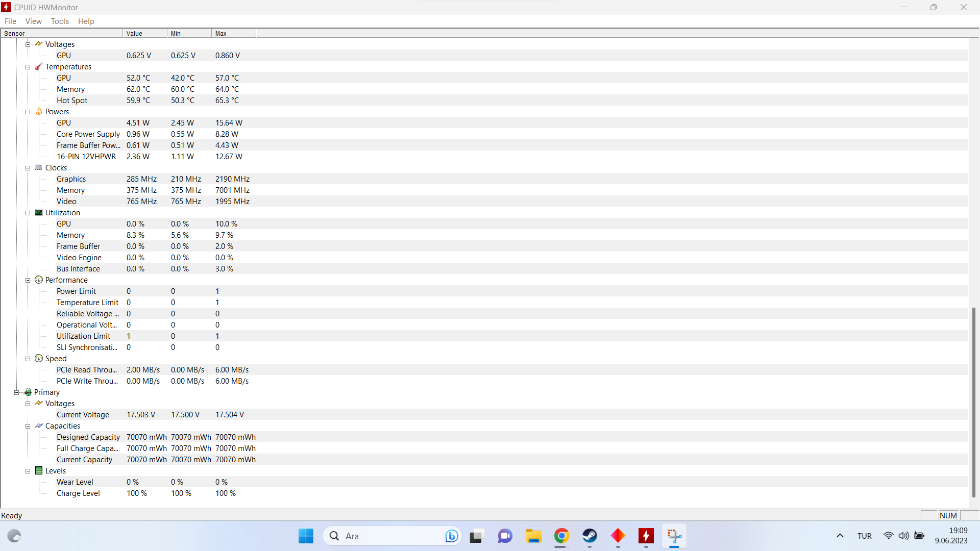Collapse the Temperatures tree node

click(x=28, y=67)
